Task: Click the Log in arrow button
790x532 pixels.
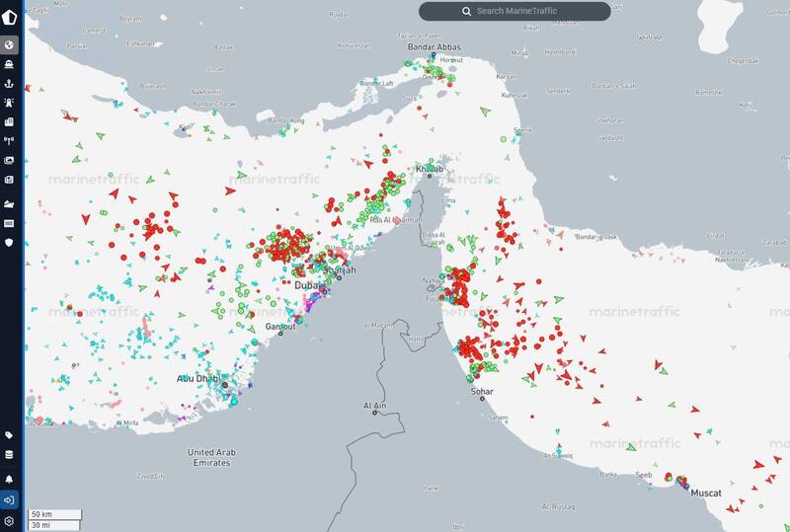Action: pyautogui.click(x=10, y=499)
